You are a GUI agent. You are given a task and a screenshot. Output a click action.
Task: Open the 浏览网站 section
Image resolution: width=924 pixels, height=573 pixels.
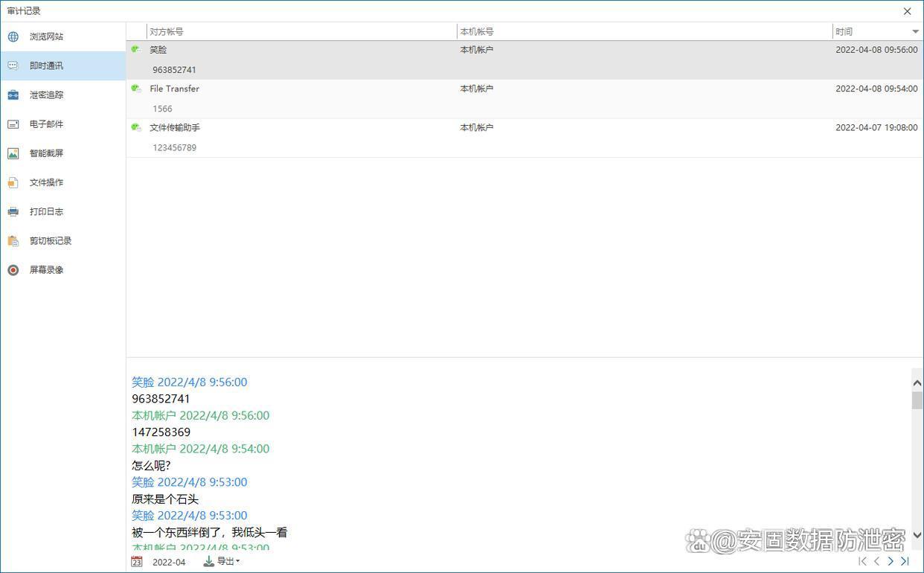(63, 36)
